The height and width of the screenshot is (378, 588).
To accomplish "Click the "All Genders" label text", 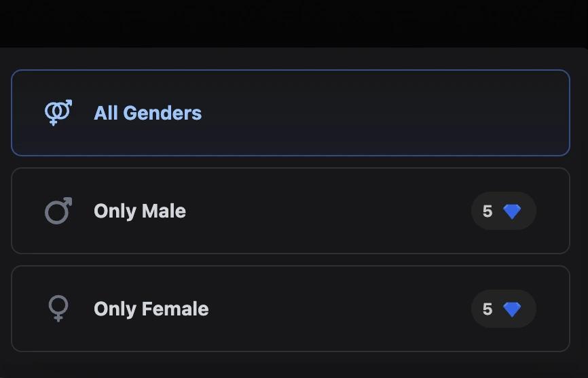I will (147, 113).
